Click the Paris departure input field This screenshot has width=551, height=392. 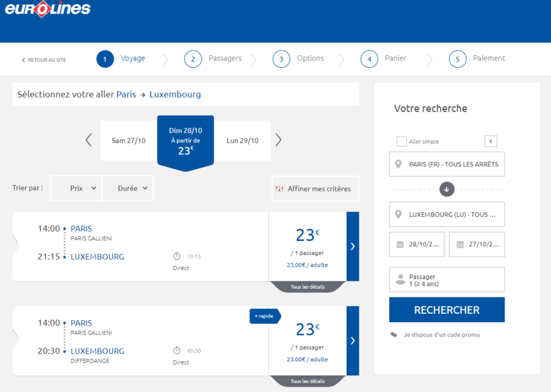[x=447, y=164]
